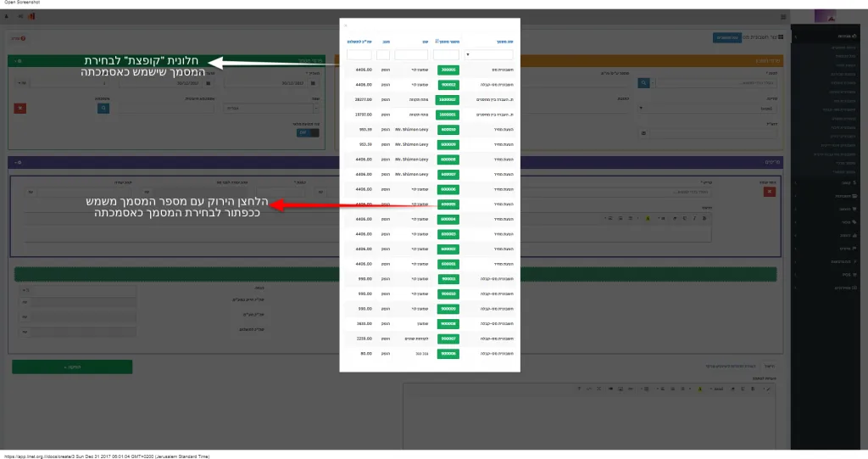Click blue search reference button in document details
Viewport: 868px width, 459px height.
[x=103, y=108]
